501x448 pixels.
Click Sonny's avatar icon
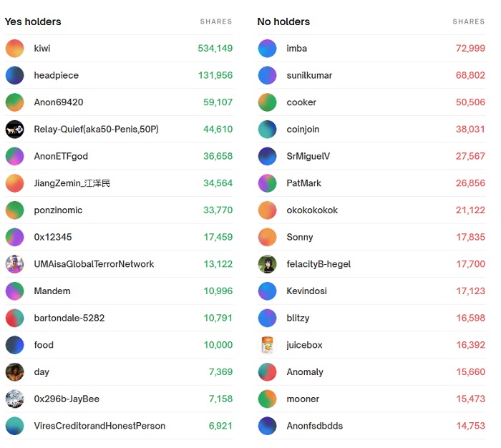[x=267, y=237]
